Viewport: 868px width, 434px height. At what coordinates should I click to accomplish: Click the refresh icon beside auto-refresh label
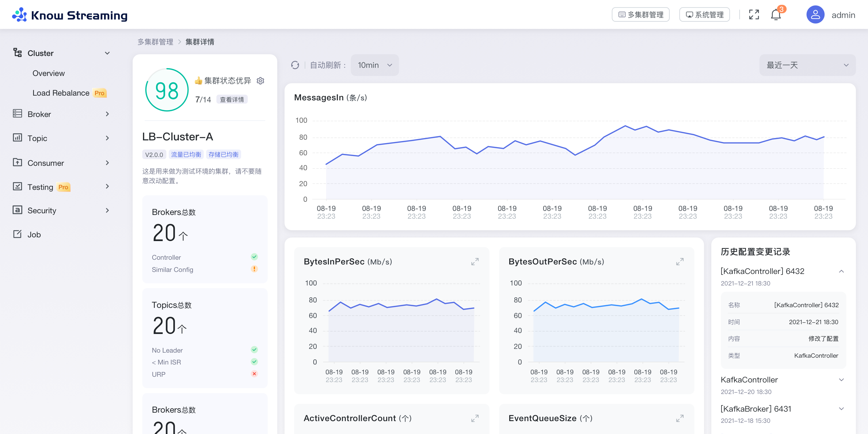click(x=295, y=65)
